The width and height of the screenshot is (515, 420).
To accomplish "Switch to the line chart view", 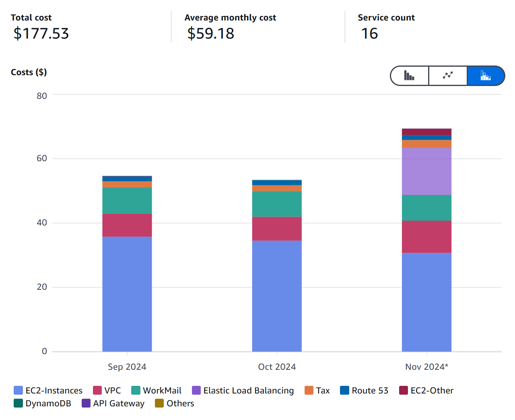I will click(x=448, y=76).
